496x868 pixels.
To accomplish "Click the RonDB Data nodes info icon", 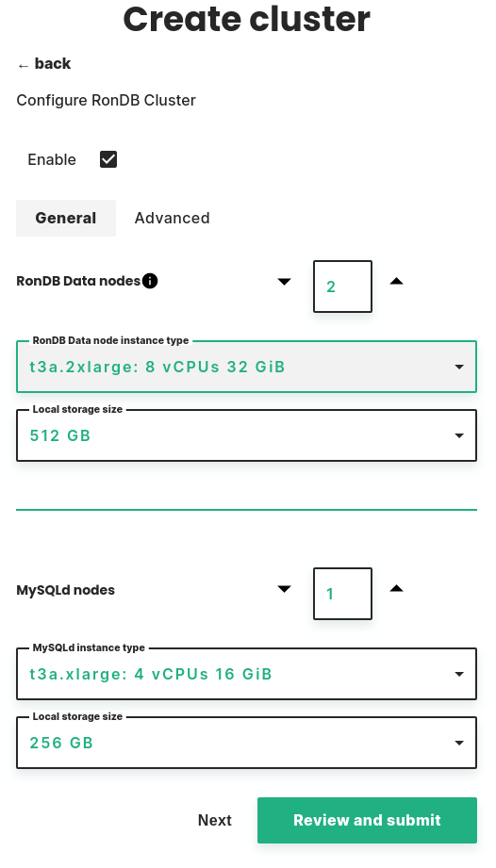I will click(x=150, y=281).
